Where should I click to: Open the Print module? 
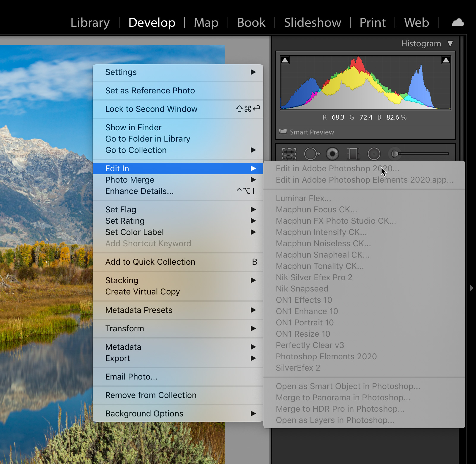pyautogui.click(x=372, y=22)
